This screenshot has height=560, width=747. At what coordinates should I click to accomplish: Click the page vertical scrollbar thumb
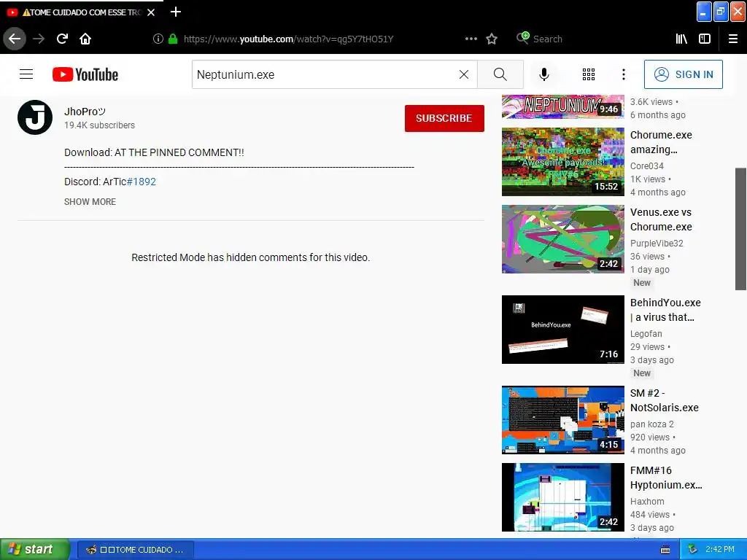point(740,228)
